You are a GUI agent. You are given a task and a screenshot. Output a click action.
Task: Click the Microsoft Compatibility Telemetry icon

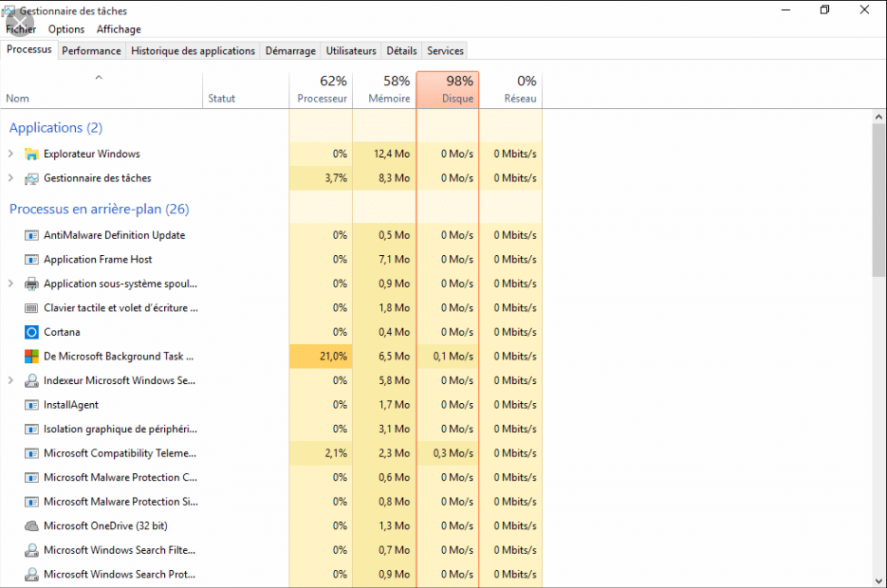point(31,453)
